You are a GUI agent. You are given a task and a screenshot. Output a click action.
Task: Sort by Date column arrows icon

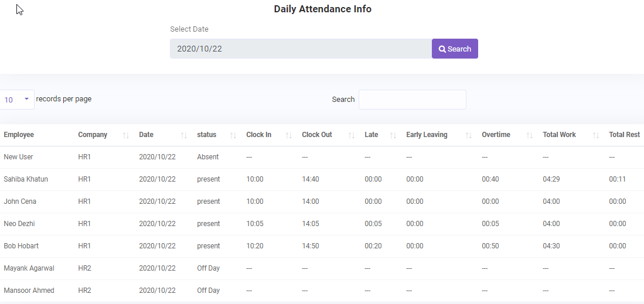coord(184,135)
